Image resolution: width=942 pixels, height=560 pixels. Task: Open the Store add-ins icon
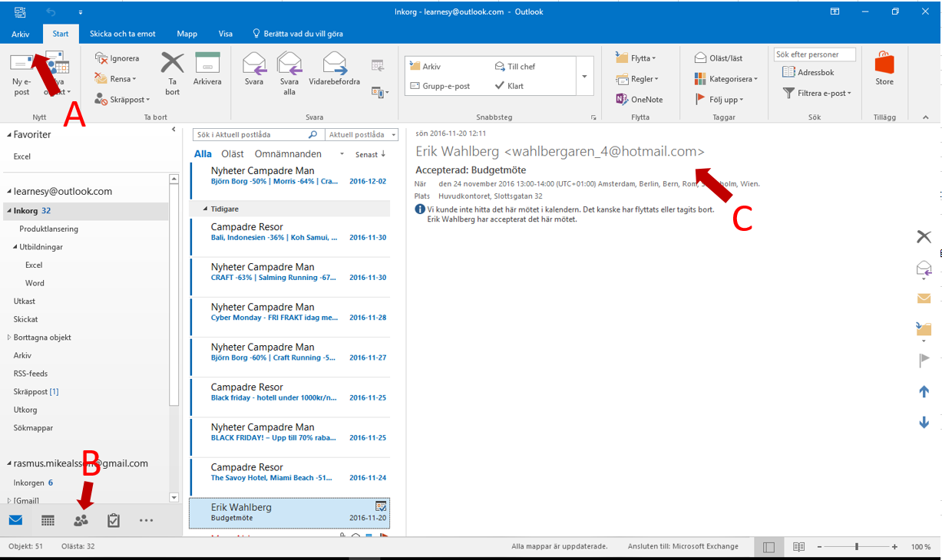tap(884, 69)
